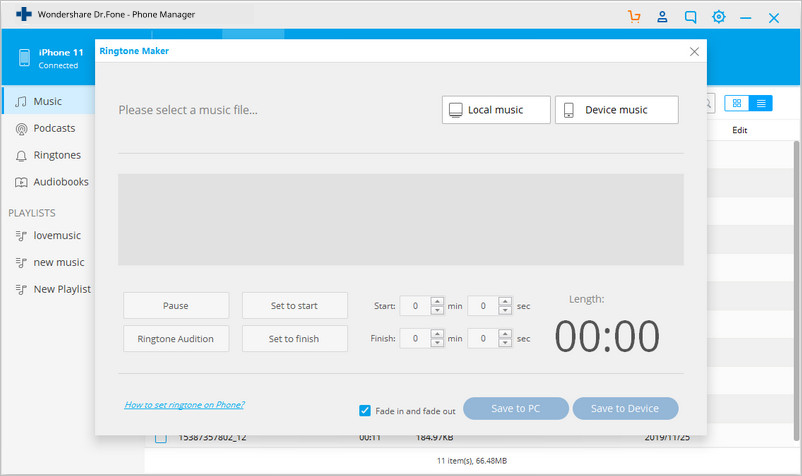Click the 2019/11/25 date cell
Viewport: 802px width, 476px height.
click(x=667, y=438)
